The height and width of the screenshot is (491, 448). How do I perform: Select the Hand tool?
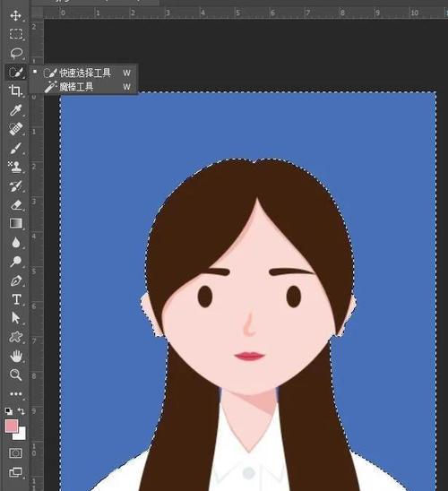coord(16,357)
